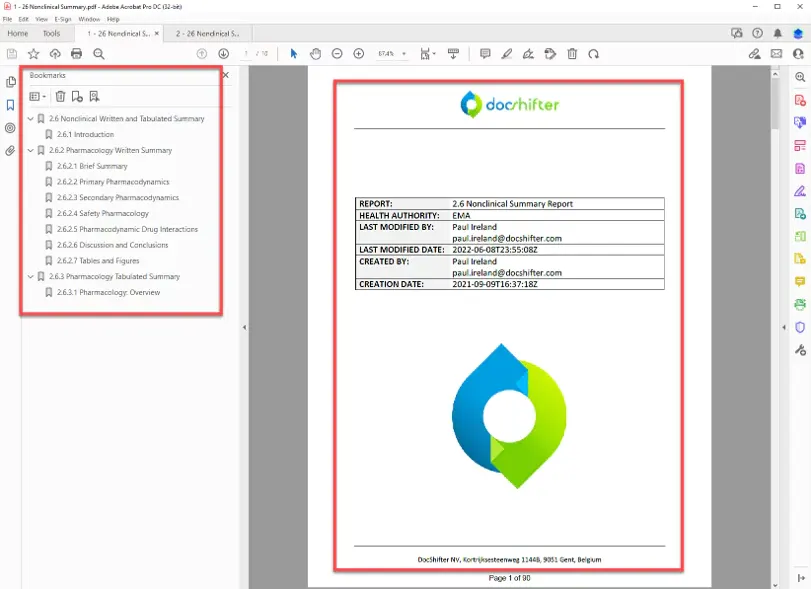Screen dimensions: 811x589
Task: Open the green print tool in the right pane
Action: (x=800, y=304)
